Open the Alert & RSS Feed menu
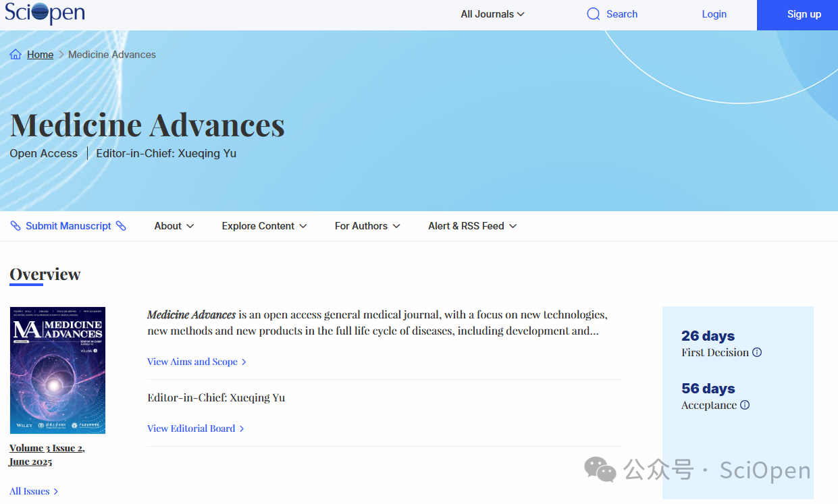This screenshot has width=838, height=504. point(472,225)
